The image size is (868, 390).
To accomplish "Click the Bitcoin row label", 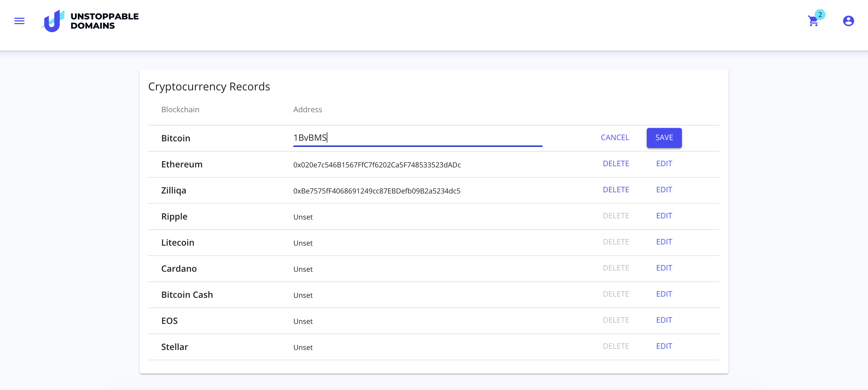I will click(175, 138).
